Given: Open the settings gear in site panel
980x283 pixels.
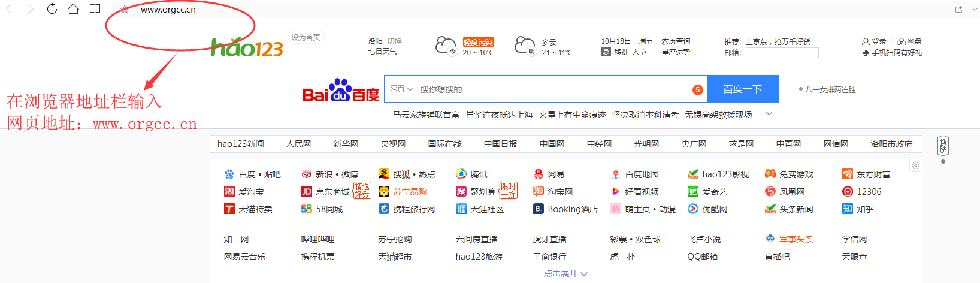Looking at the screenshot, I should [x=915, y=165].
